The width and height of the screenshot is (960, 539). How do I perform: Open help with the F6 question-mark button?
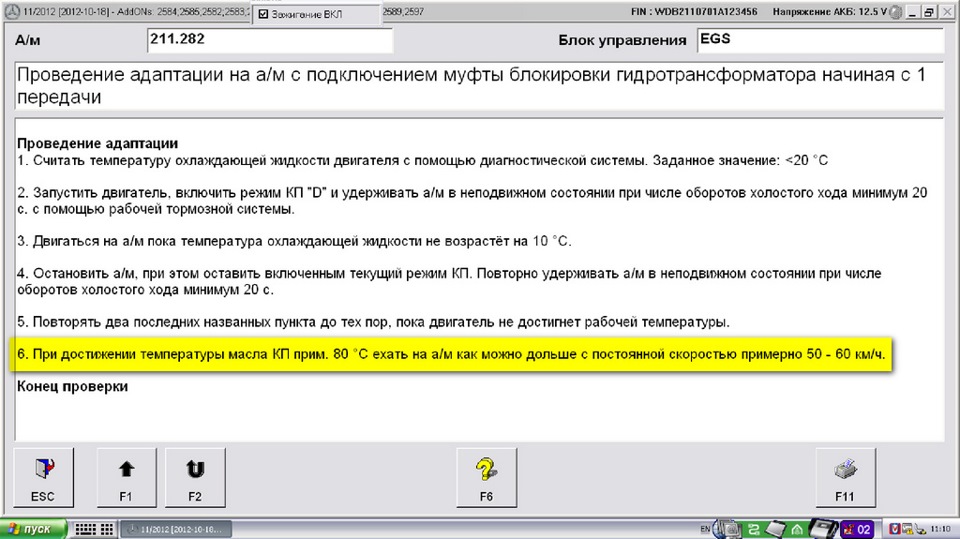coord(486,478)
